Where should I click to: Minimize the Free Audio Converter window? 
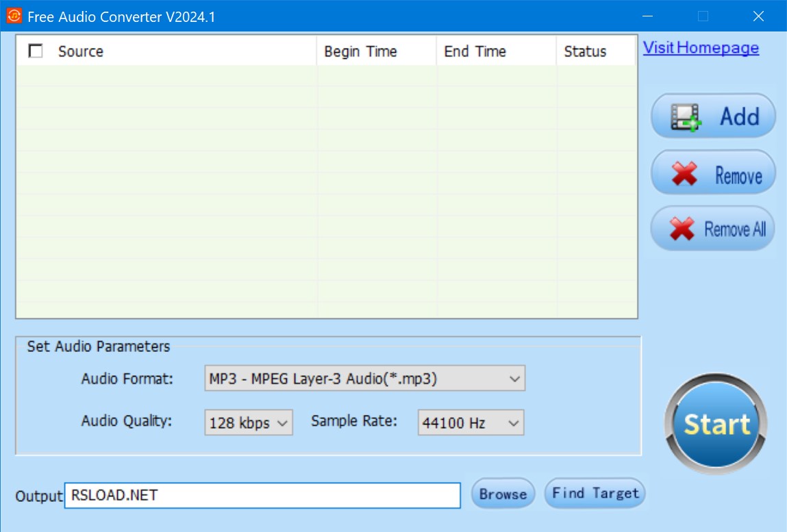tap(648, 16)
